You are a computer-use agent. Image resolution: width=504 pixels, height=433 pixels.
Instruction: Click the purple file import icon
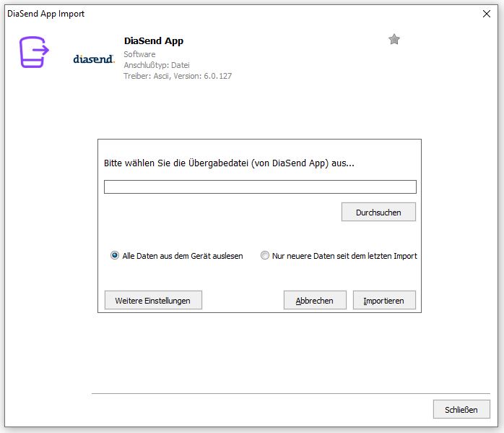point(34,52)
